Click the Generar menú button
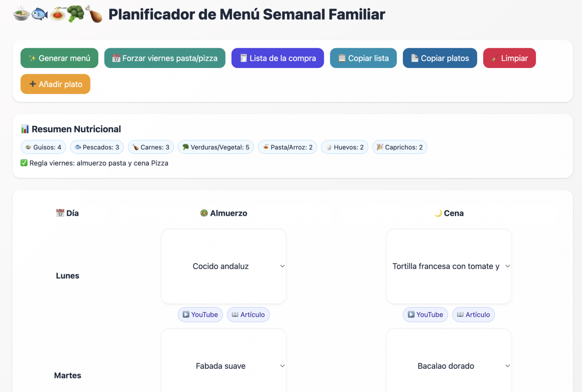The height and width of the screenshot is (392, 582). (59, 58)
